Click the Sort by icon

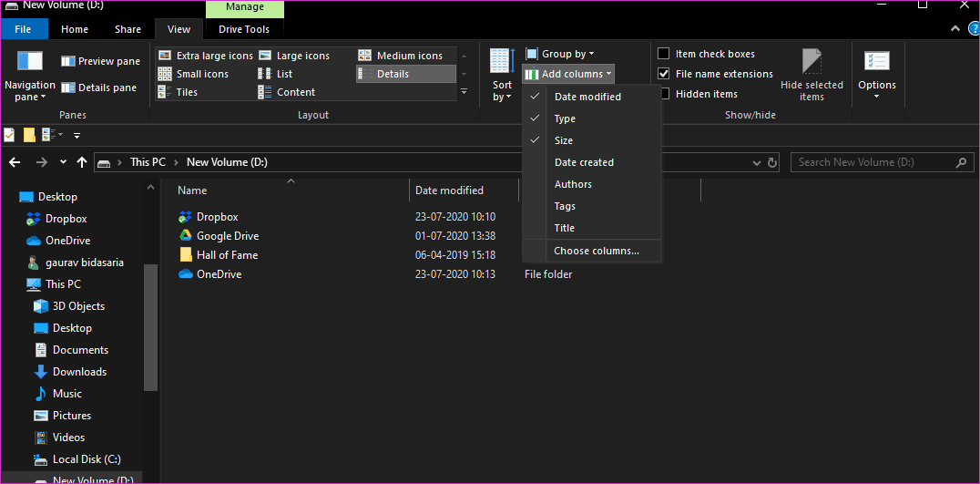click(x=502, y=61)
